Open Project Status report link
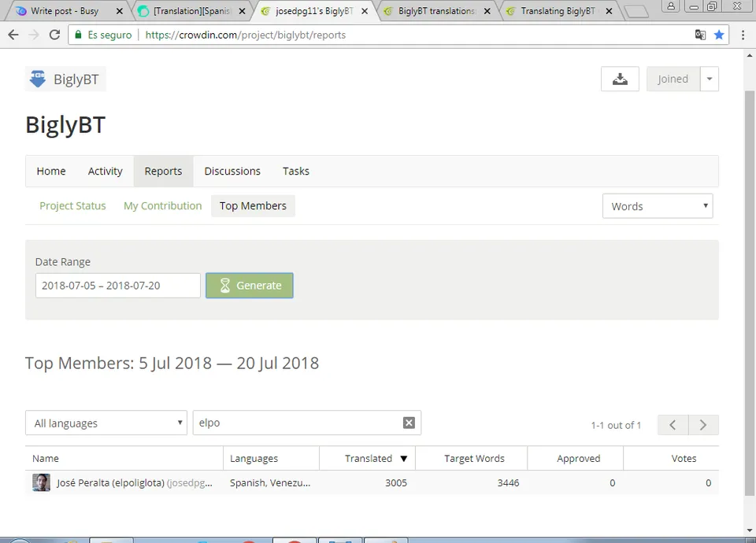Screen dimensions: 756x543 point(72,205)
